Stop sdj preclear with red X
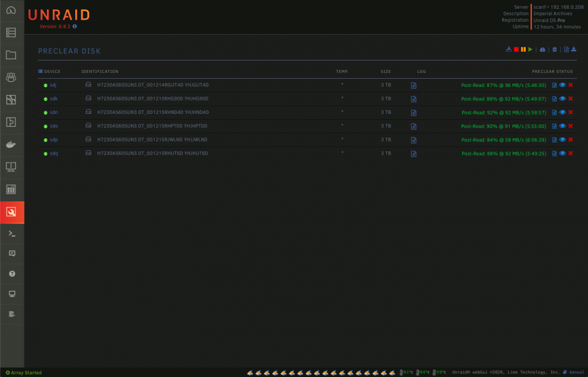 pos(571,85)
